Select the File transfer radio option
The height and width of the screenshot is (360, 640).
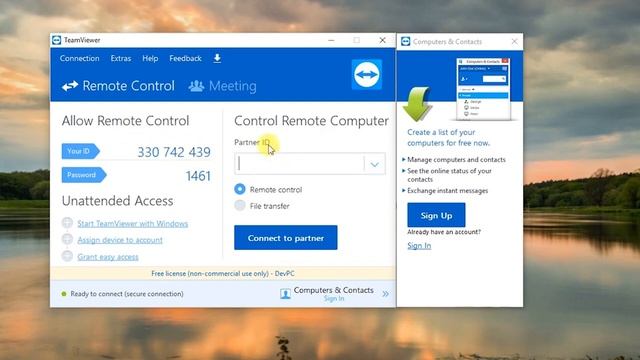(240, 205)
